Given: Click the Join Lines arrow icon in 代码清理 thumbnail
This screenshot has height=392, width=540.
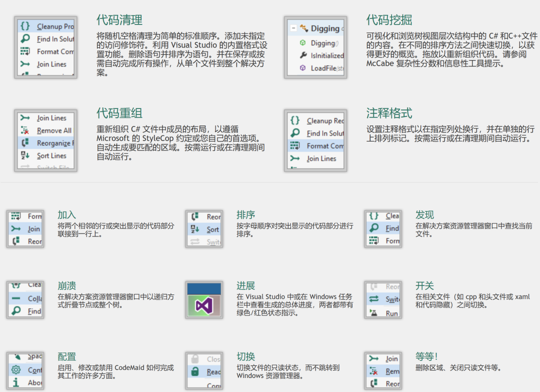Looking at the screenshot, I should click(25, 64).
